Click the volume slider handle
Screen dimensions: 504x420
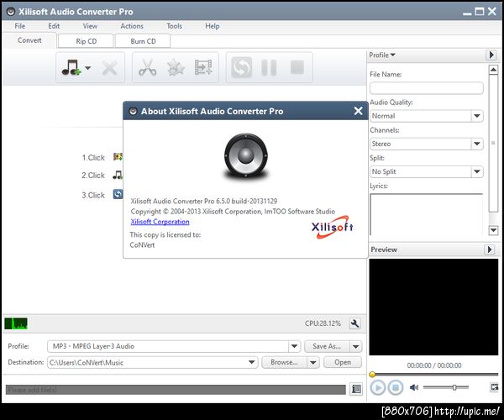point(454,387)
